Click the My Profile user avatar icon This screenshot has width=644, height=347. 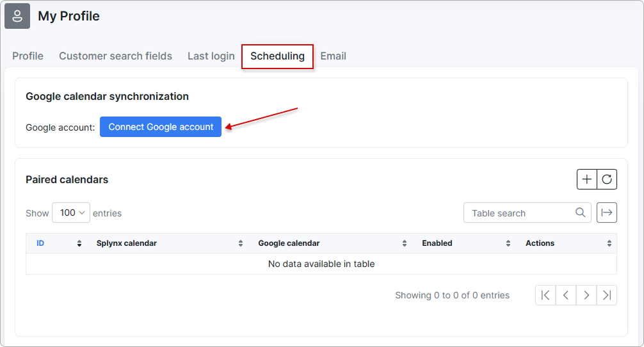coord(17,16)
